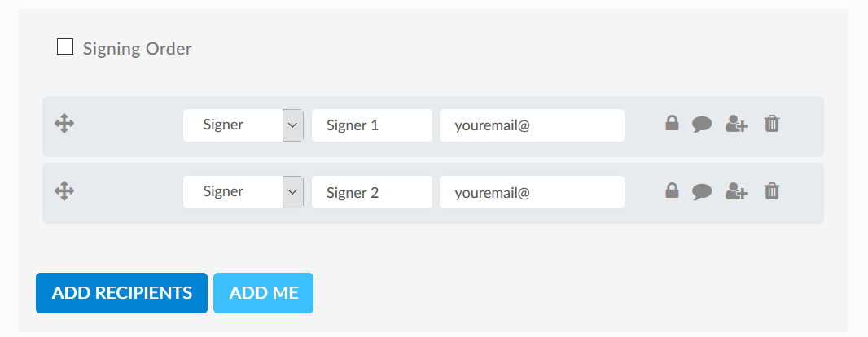Click the move handle on Signer 1 row
Viewport: 868px width, 337px height.
click(64, 124)
